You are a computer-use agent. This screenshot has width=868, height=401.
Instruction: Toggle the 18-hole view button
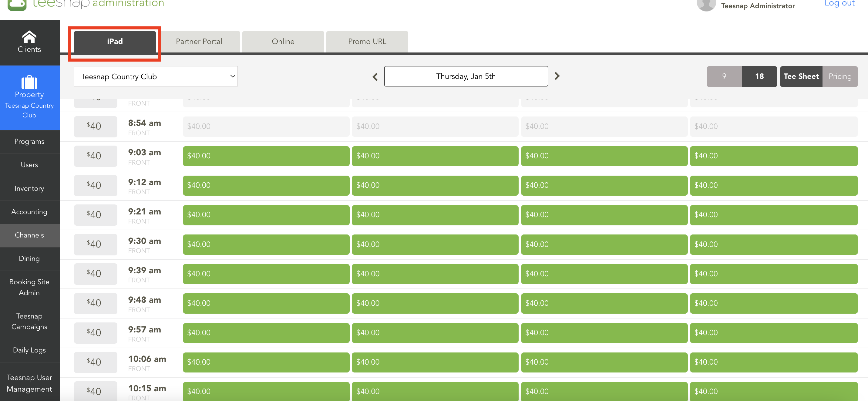759,76
